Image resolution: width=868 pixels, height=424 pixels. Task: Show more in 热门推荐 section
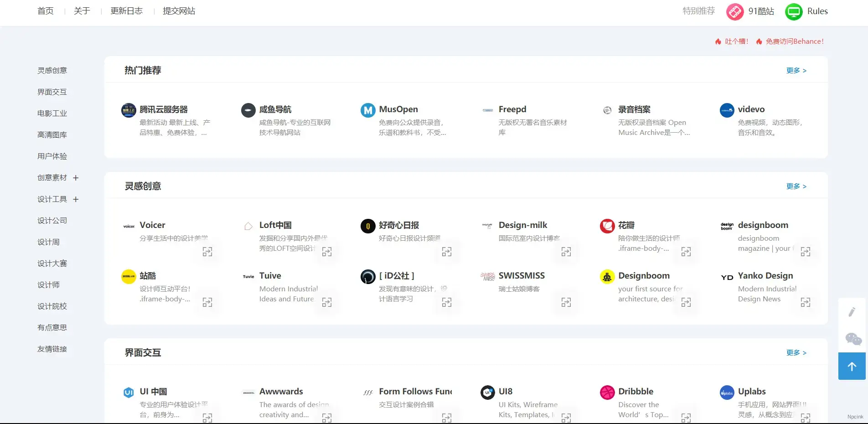coord(796,71)
